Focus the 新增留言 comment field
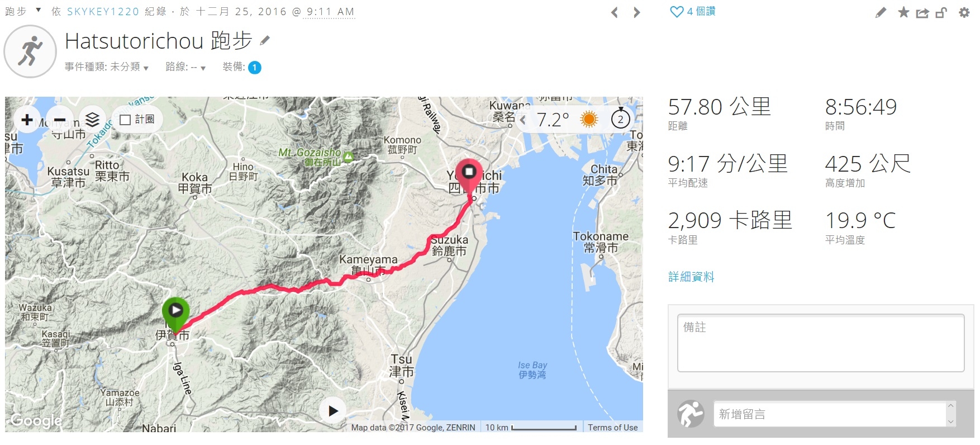The height and width of the screenshot is (445, 980). pos(830,414)
